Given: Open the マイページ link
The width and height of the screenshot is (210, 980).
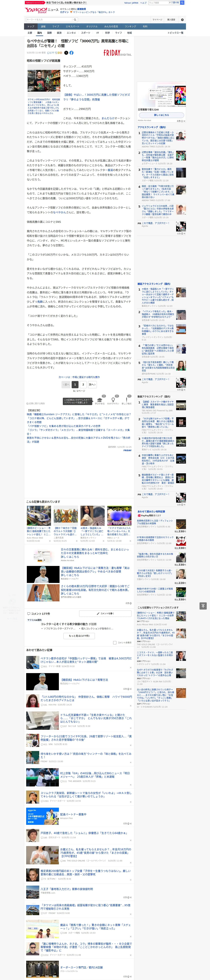Looking at the screenshot, I should point(157,19).
